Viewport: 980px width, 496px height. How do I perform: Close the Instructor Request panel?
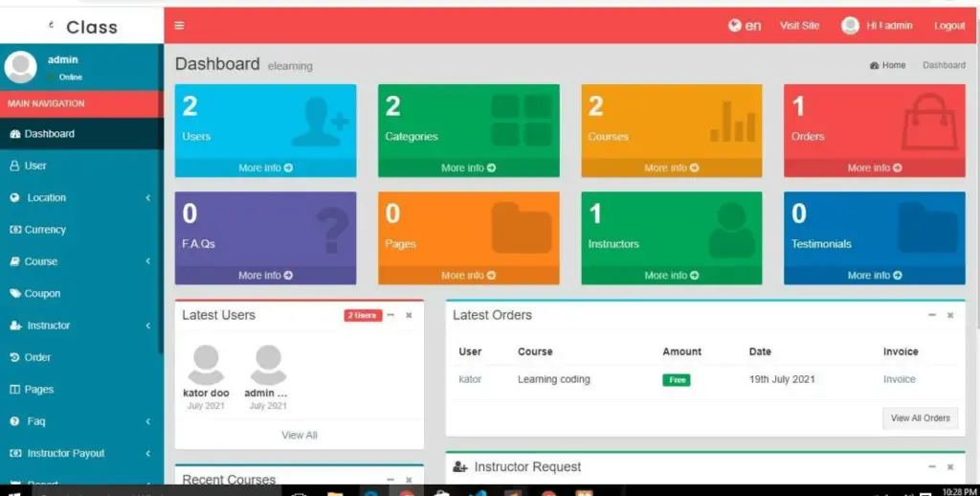pos(950,466)
